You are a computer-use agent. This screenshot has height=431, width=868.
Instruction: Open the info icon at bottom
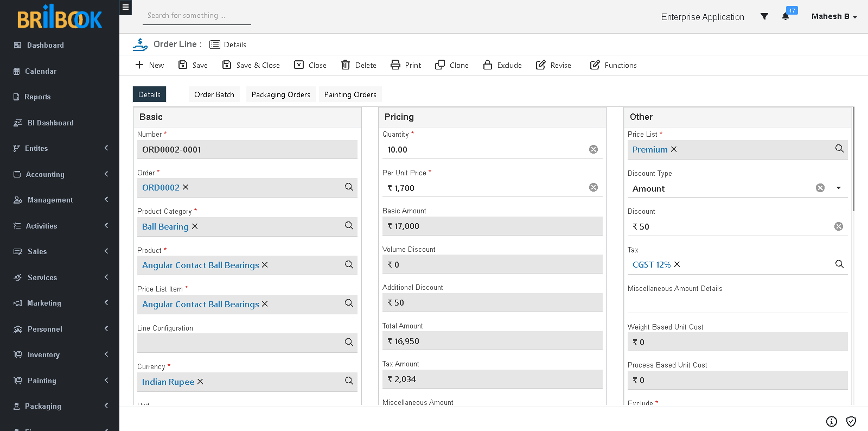[832, 421]
